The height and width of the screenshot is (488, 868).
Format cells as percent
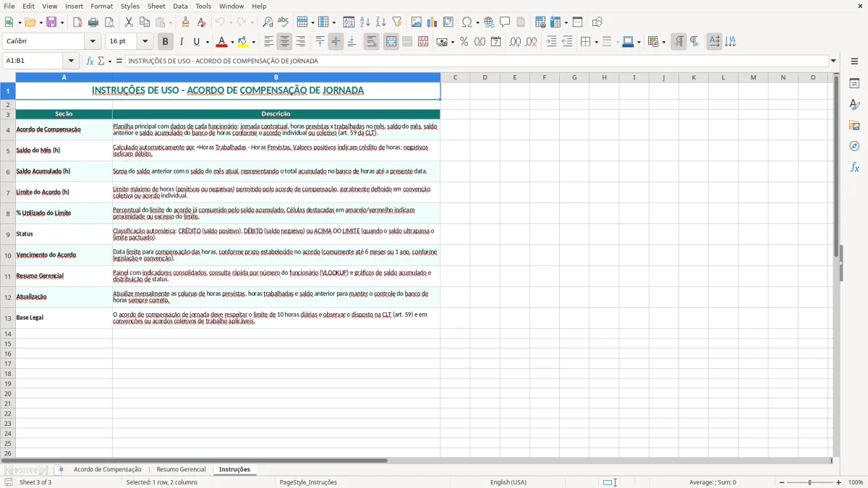pyautogui.click(x=464, y=42)
